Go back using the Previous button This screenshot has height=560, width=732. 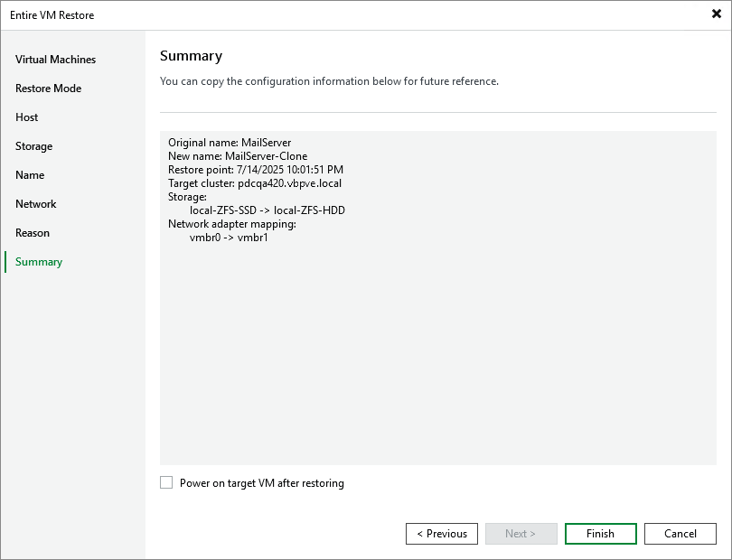[441, 533]
